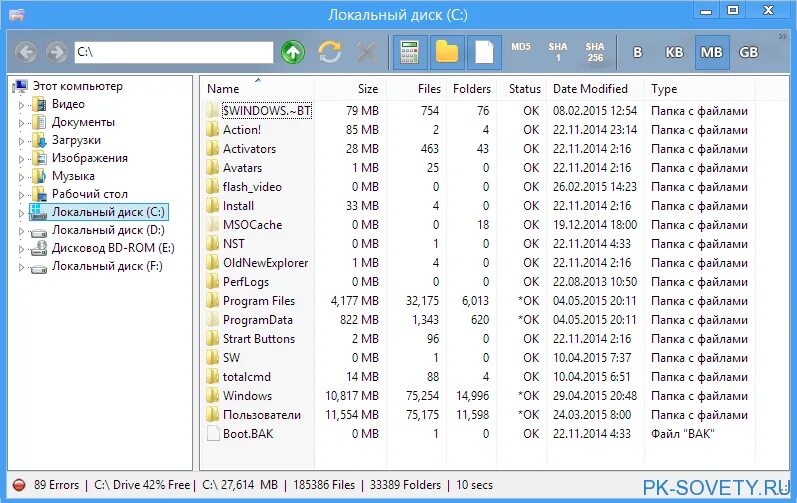
Task: Click the flash_video folder icon
Action: pyautogui.click(x=212, y=187)
